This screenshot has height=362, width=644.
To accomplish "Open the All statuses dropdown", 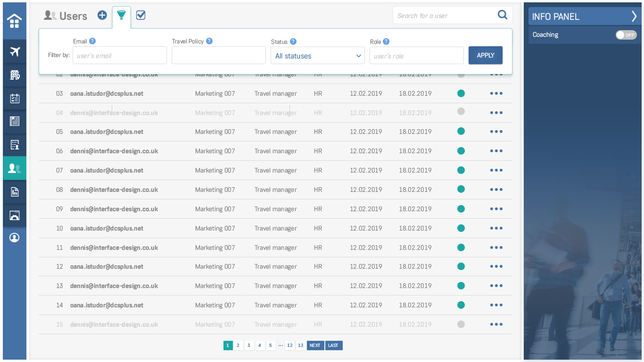I will [x=318, y=56].
